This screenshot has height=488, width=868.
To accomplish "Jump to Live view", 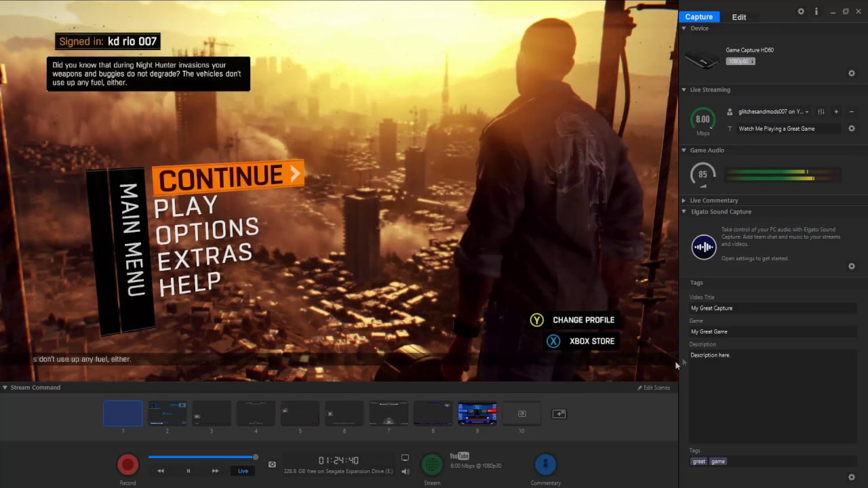I will pos(243,470).
